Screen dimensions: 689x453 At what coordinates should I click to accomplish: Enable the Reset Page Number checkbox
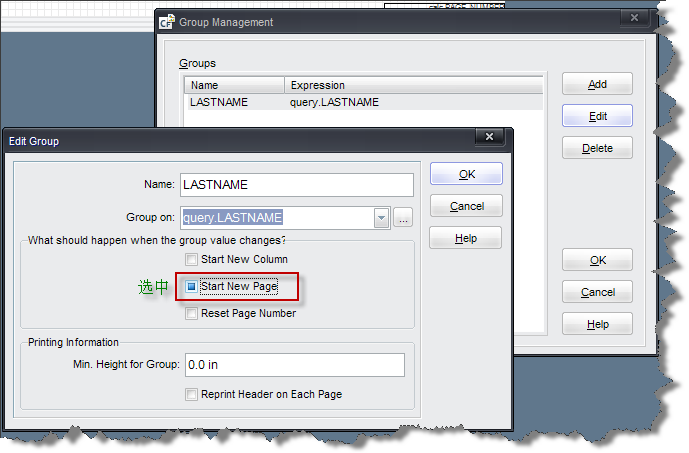click(x=191, y=313)
